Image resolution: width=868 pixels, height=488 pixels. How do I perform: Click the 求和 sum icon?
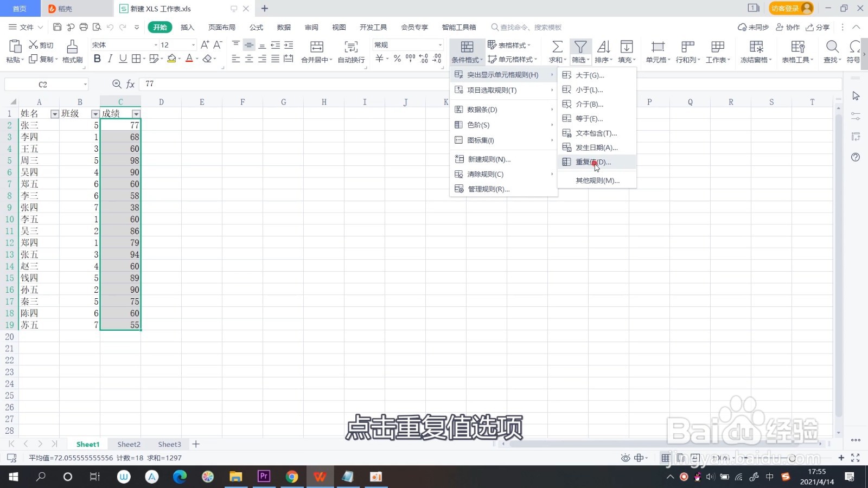[557, 47]
